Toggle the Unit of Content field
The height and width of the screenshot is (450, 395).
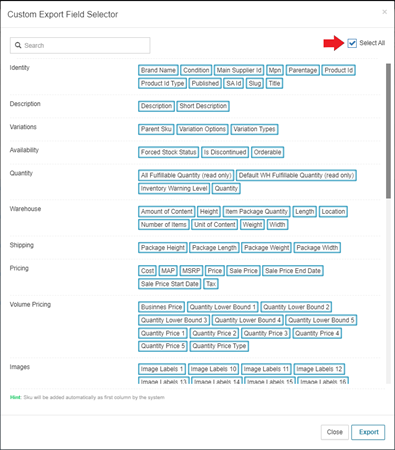pos(215,224)
